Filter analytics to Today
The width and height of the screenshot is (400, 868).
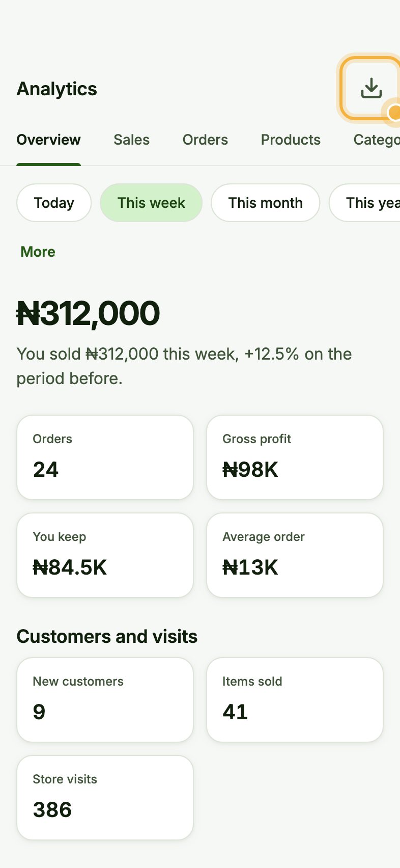pyautogui.click(x=54, y=203)
